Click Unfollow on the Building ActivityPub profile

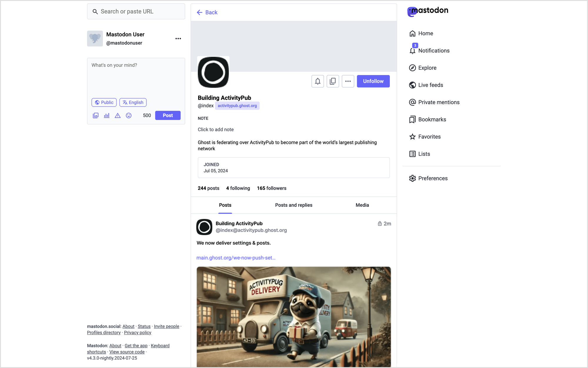(x=373, y=81)
